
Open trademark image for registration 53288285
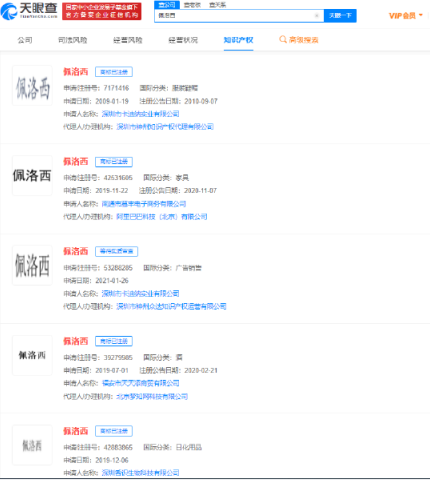click(x=32, y=265)
